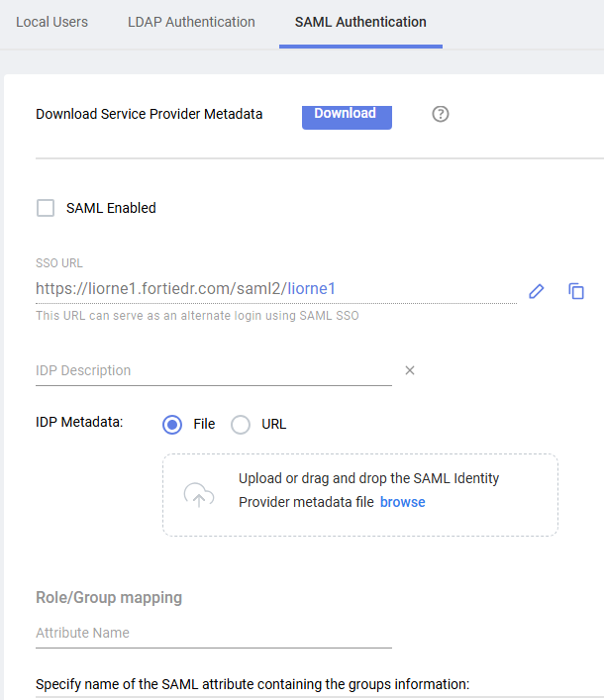Image resolution: width=604 pixels, height=700 pixels.
Task: Copy the SSO URL with the copy icon
Action: coord(576,291)
